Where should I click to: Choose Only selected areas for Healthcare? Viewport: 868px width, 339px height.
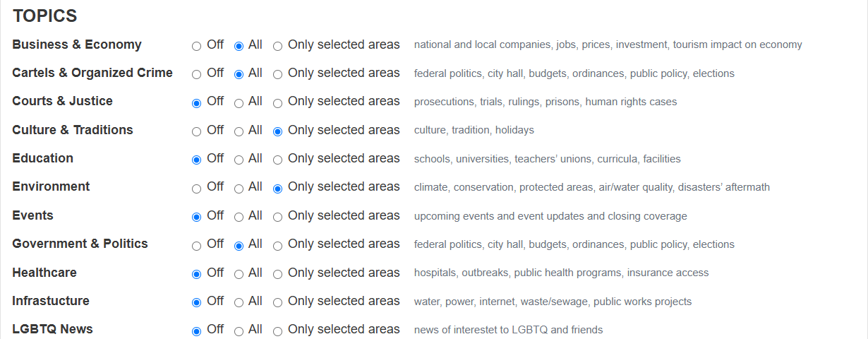[277, 274]
